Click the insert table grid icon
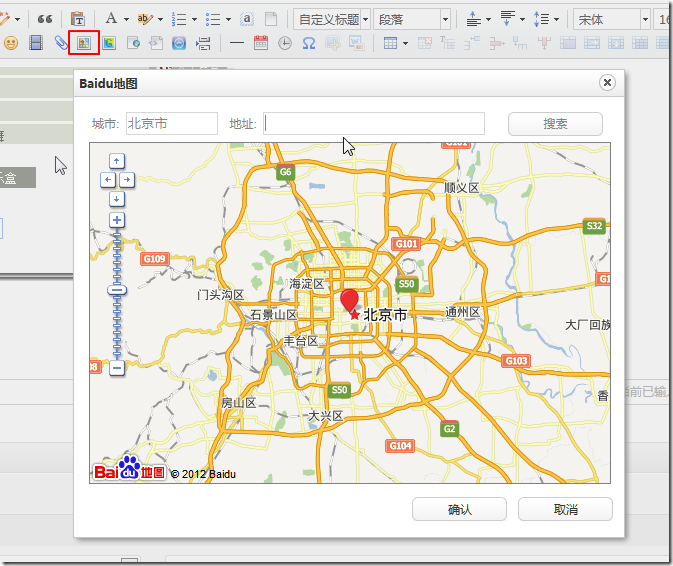 tap(390, 43)
